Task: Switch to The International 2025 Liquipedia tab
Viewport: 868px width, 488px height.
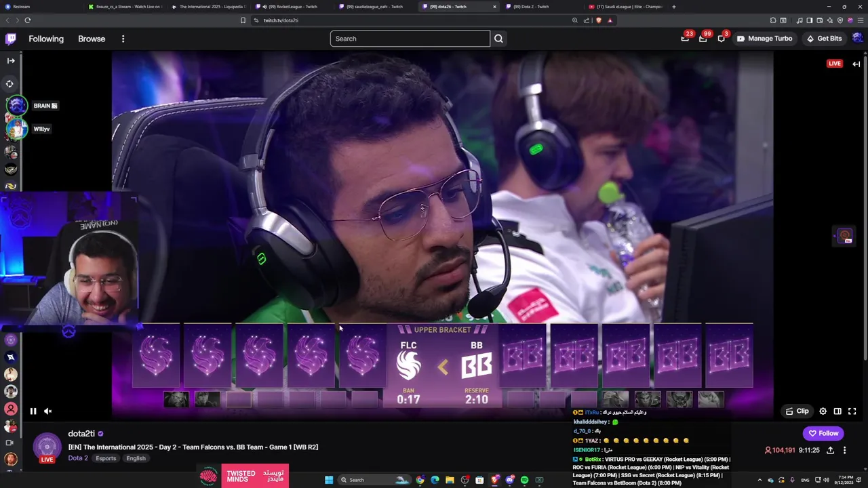Action: pos(210,7)
